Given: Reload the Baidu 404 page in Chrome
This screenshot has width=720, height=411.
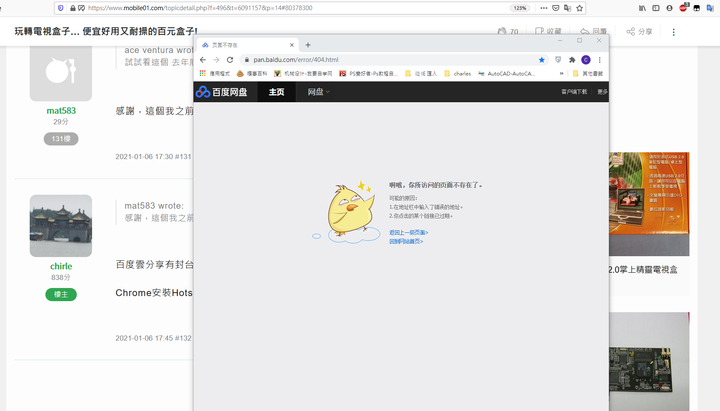Looking at the screenshot, I should pyautogui.click(x=230, y=60).
